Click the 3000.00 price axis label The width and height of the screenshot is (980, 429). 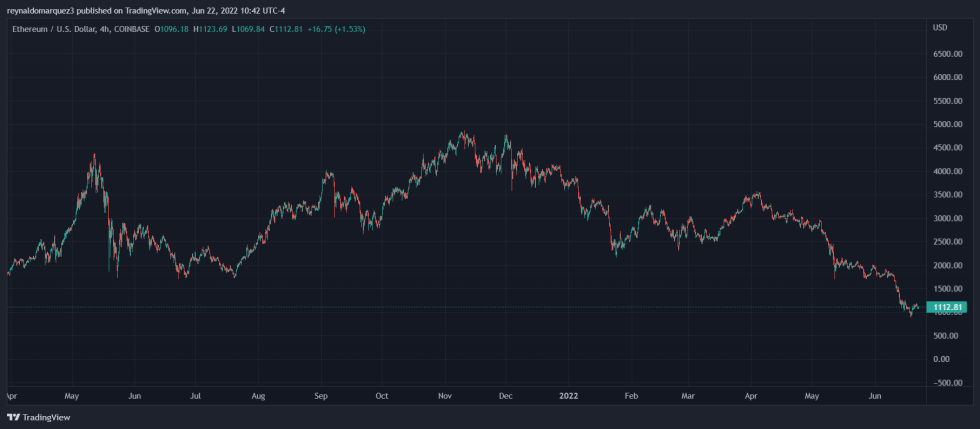click(946, 219)
